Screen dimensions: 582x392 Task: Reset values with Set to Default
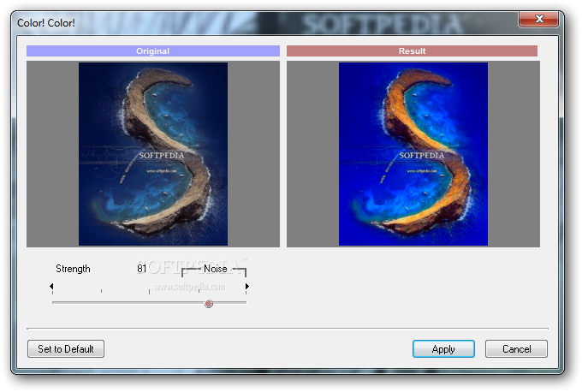[x=66, y=349]
